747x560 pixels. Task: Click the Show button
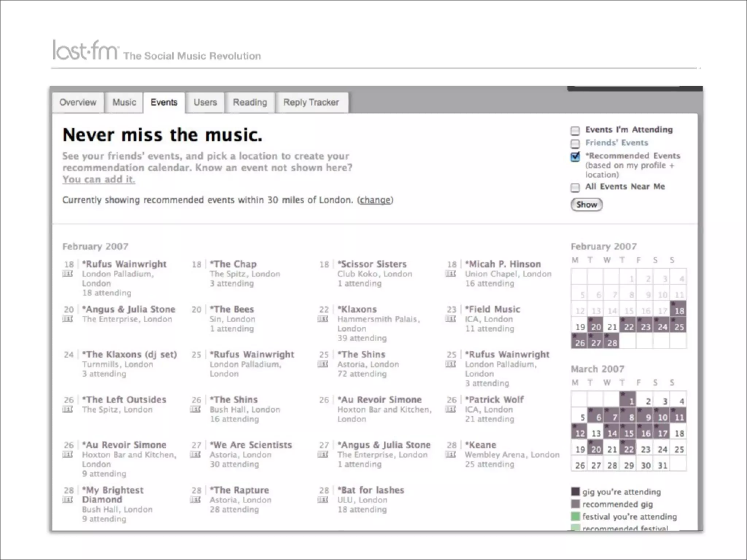[x=587, y=205]
